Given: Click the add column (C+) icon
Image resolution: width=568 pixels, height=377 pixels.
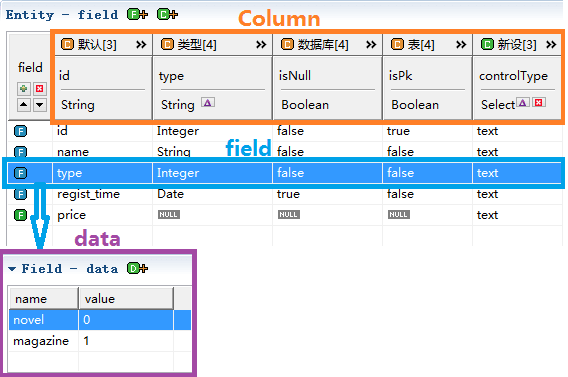Looking at the screenshot, I should click(167, 14).
